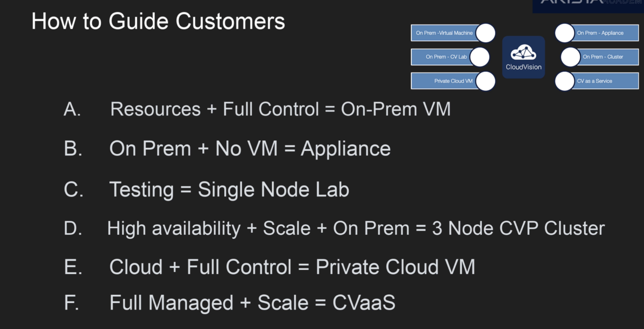Click the On Prem - Appliance box label

600,33
